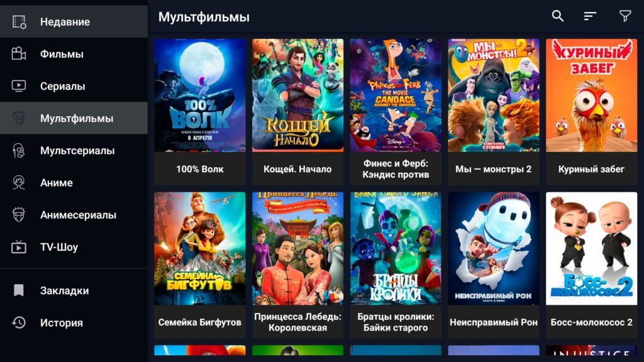Click the Сериалы screen icon
The width and height of the screenshot is (644, 362).
tap(19, 86)
